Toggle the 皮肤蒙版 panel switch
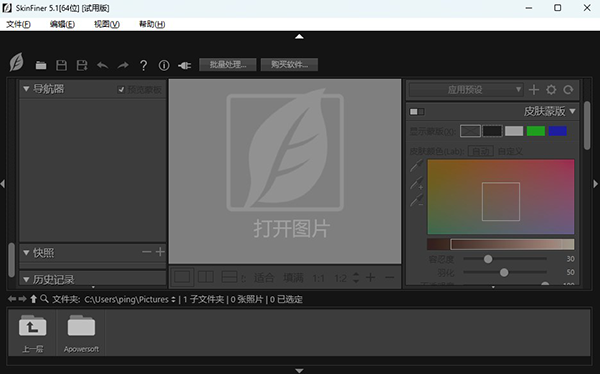 (x=417, y=112)
